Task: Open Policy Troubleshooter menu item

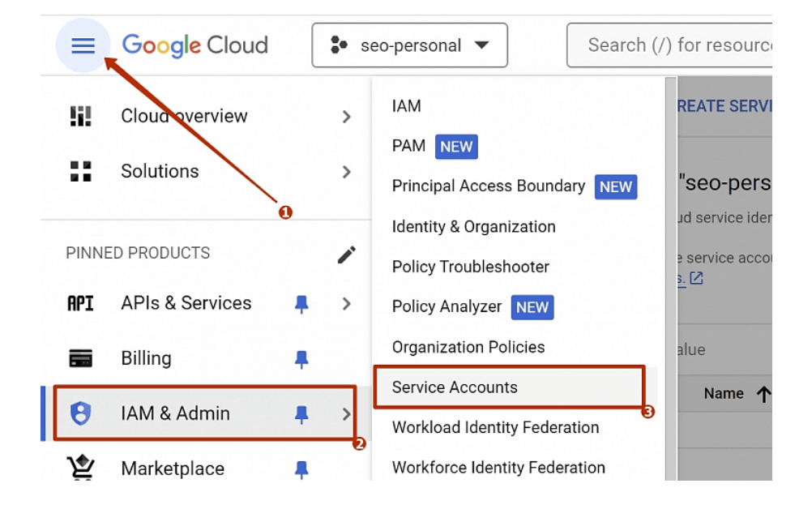Action: [x=470, y=267]
